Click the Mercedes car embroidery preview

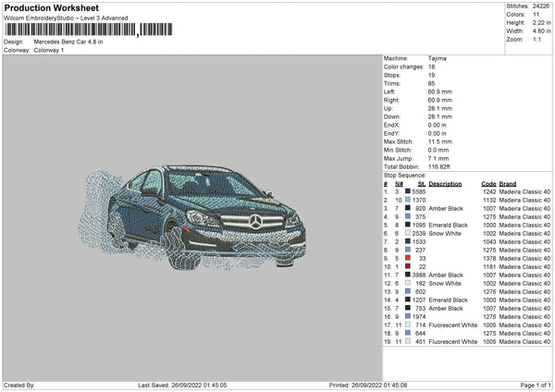[x=192, y=217]
